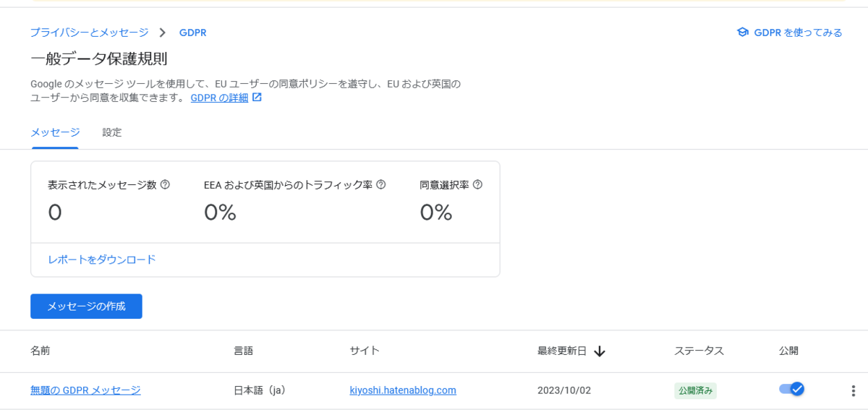Open the GDPR の詳細 link
The image size is (868, 420).
(x=219, y=98)
